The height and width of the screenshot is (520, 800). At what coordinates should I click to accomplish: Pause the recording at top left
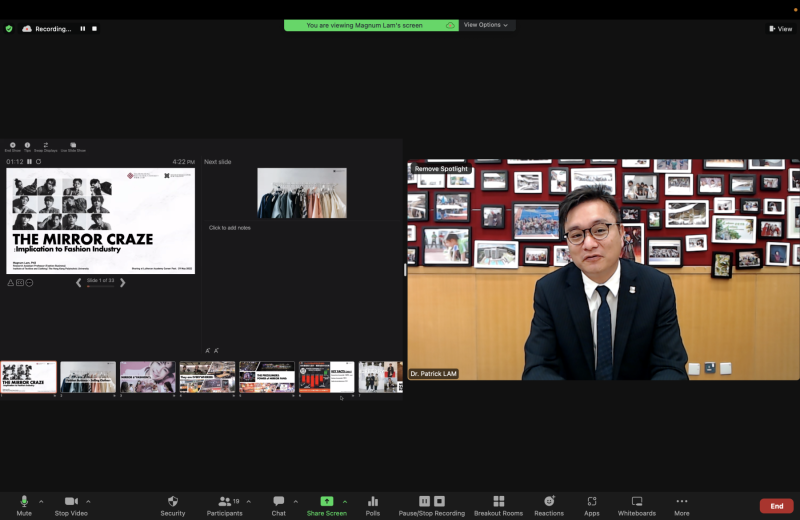click(83, 29)
